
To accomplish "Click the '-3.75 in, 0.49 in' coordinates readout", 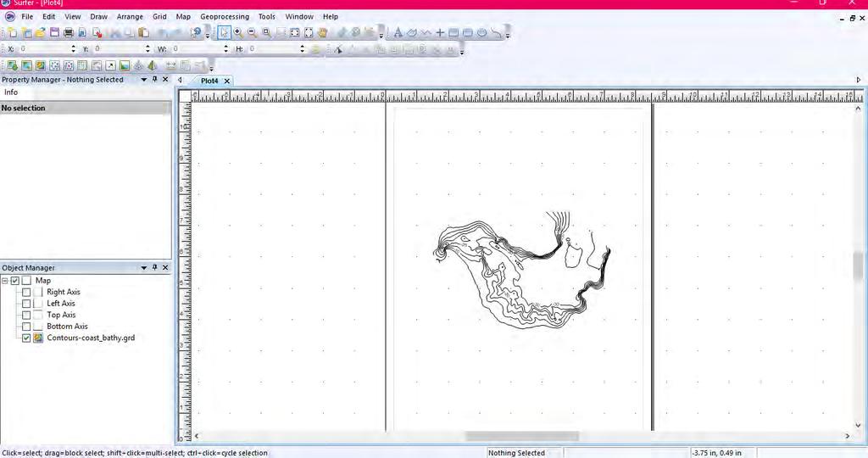I will click(717, 453).
